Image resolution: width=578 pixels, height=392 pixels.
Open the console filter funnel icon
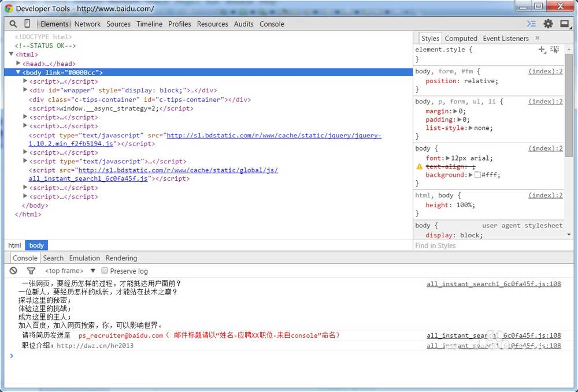[x=31, y=271]
